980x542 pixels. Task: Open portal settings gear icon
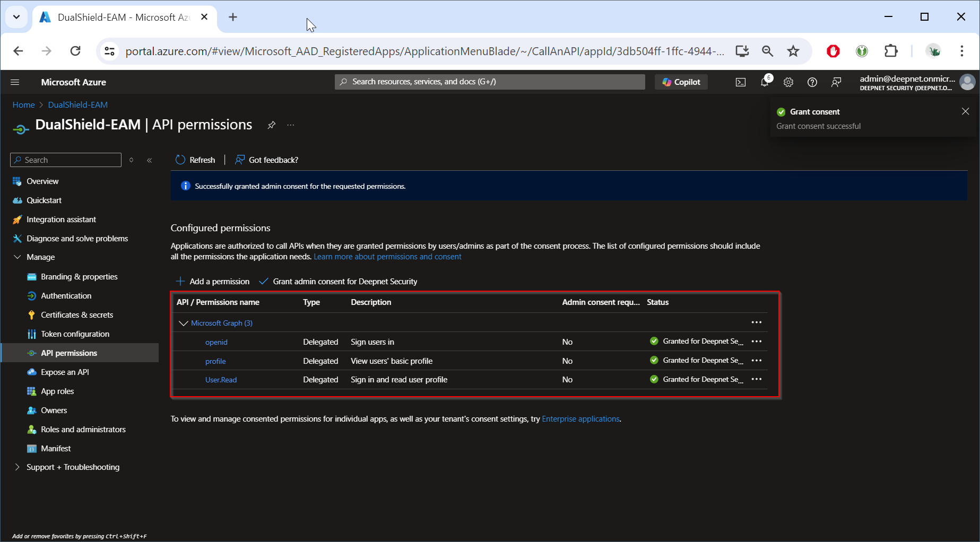coord(788,82)
